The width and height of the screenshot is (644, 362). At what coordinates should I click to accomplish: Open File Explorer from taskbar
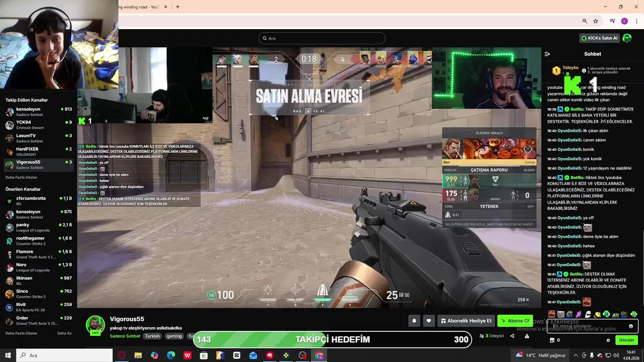click(138, 355)
